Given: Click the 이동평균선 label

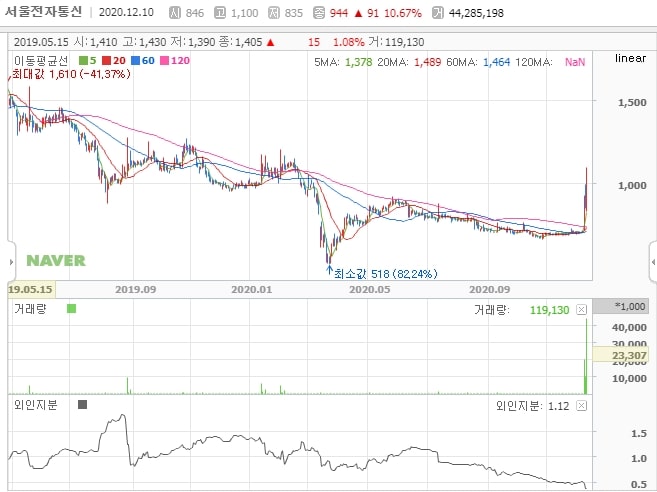Looking at the screenshot, I should pos(41,61).
